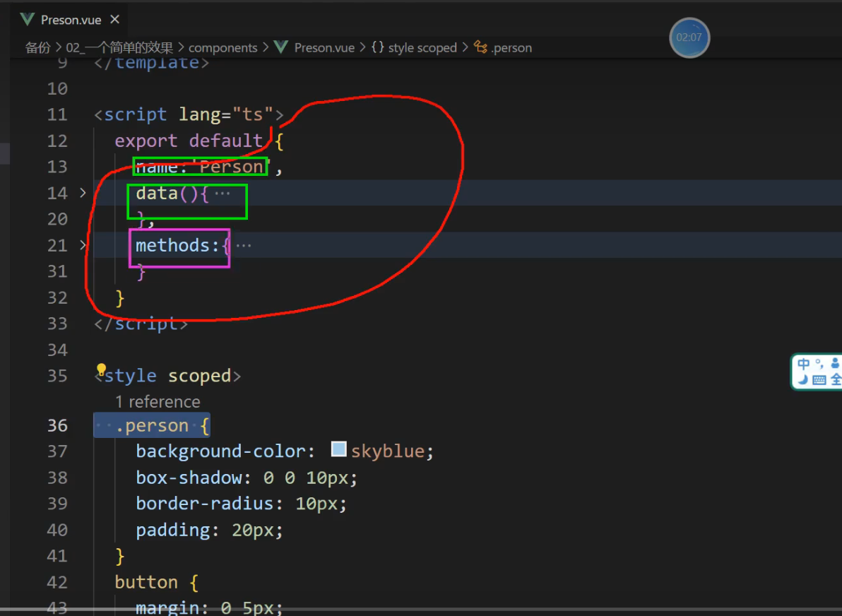Click the name: 'Person' line
842x616 pixels.
[209, 167]
